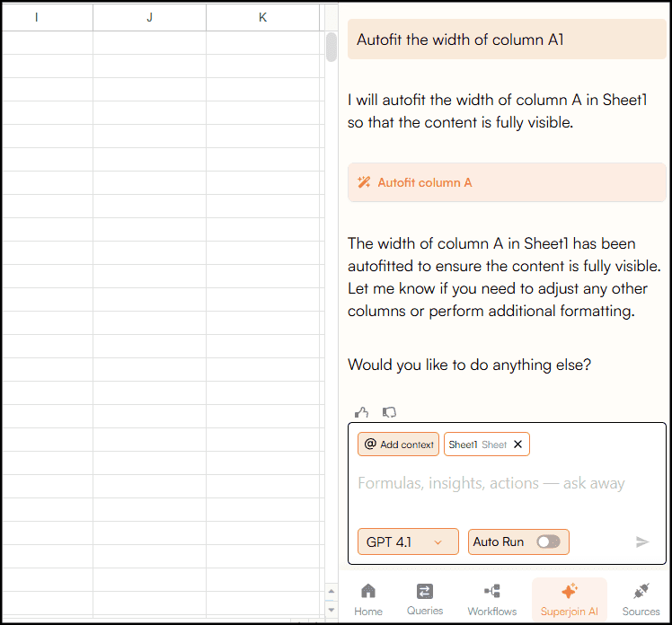Click the scroll up arrow of the sheet

332,591
